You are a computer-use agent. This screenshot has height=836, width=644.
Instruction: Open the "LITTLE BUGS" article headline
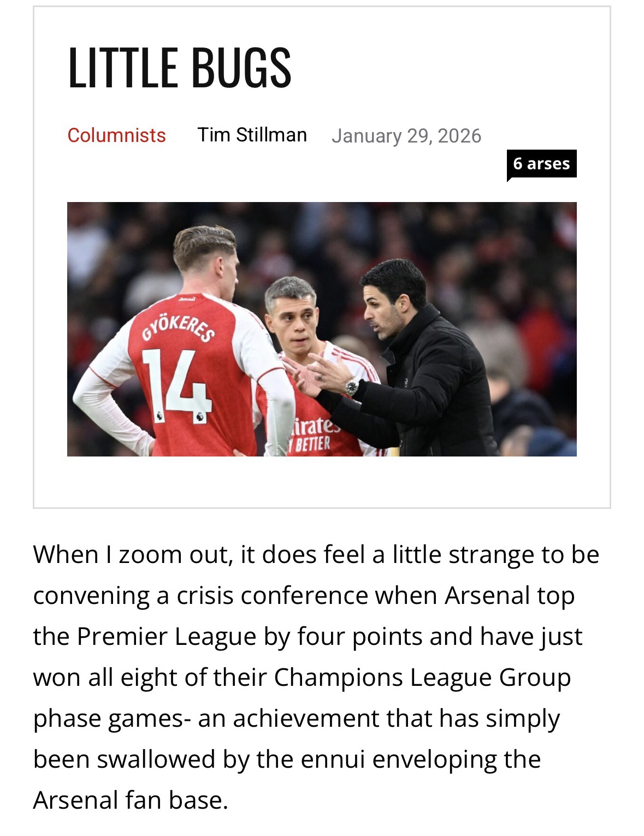[x=179, y=67]
